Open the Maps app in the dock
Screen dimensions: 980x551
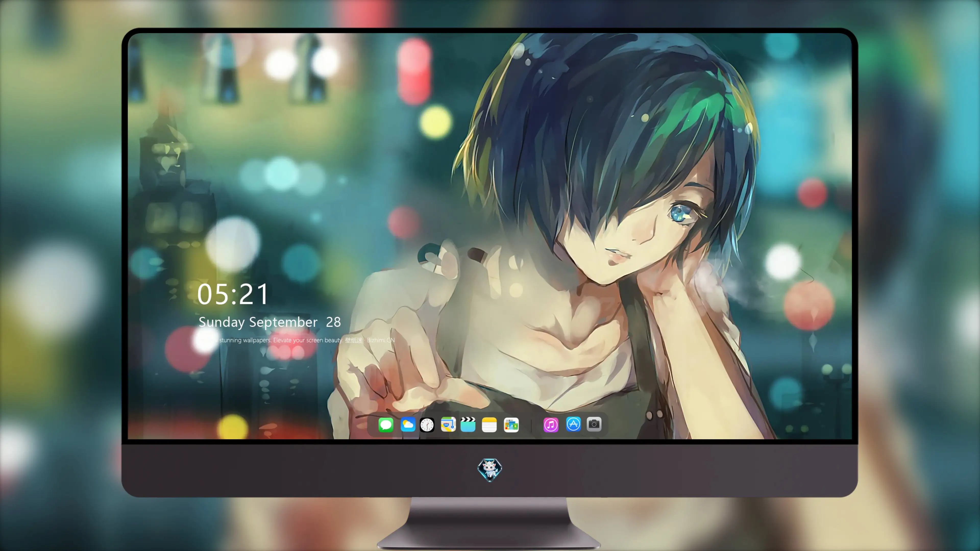pyautogui.click(x=448, y=425)
